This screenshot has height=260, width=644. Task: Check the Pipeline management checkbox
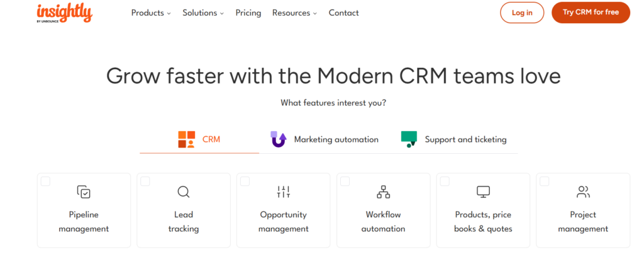point(46,181)
